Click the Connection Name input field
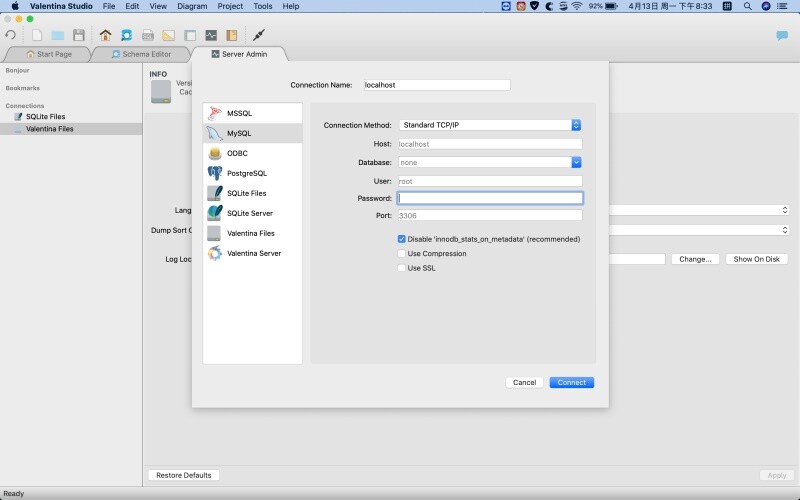This screenshot has width=800, height=500. [x=437, y=85]
